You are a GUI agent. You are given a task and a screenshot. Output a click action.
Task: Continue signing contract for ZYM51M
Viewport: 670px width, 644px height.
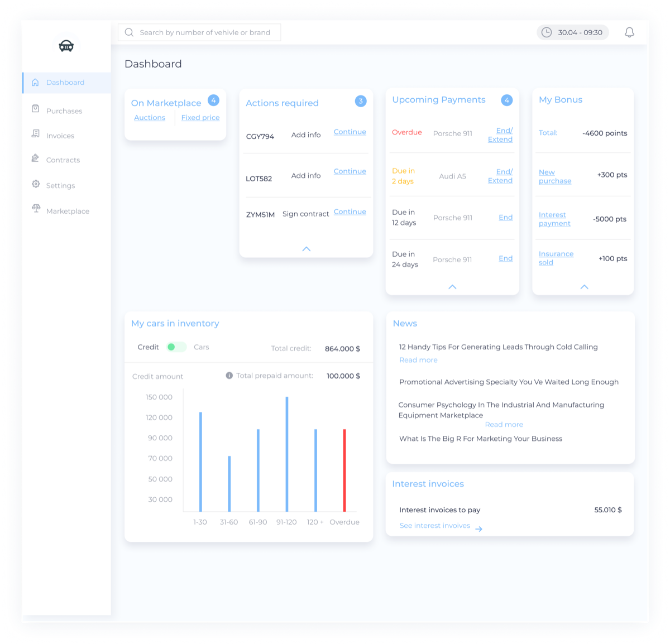[x=350, y=212]
